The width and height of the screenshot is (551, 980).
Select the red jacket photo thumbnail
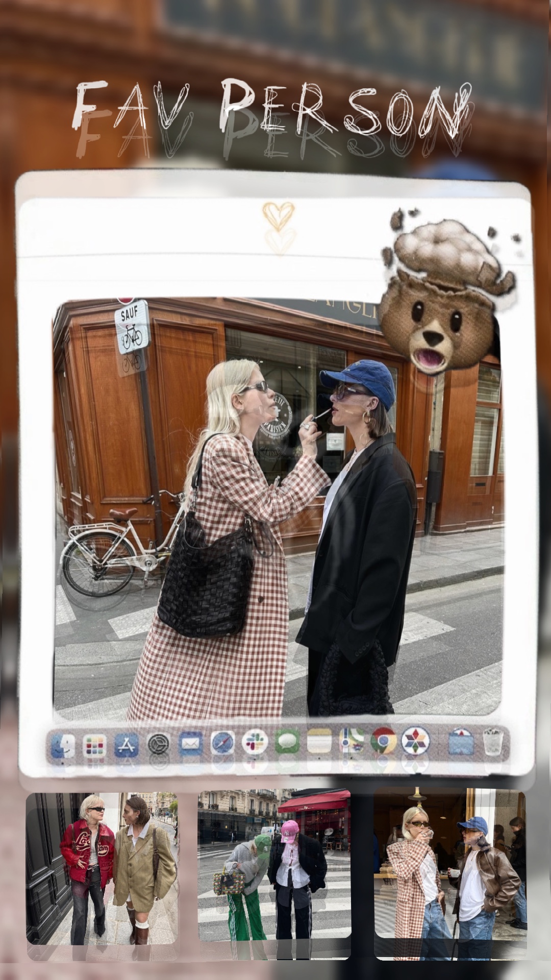[102, 868]
